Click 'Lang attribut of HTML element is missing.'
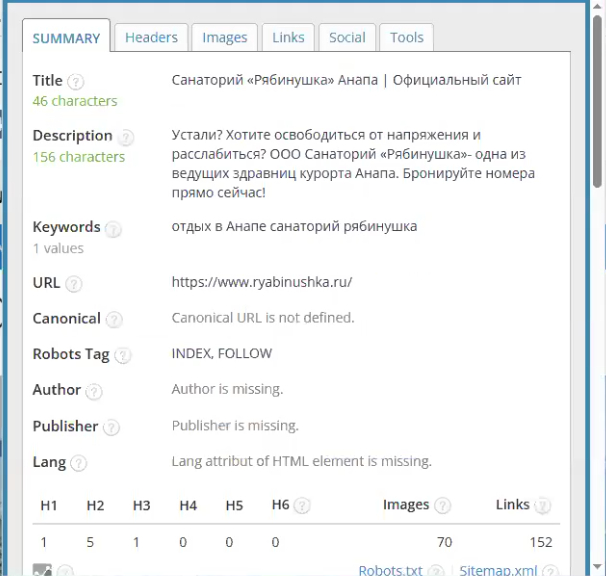 [301, 461]
